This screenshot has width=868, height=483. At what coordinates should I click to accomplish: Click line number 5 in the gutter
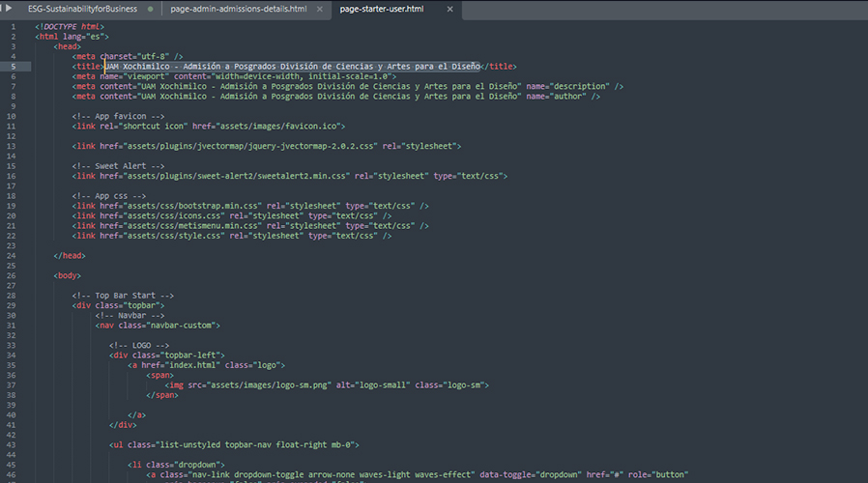pyautogui.click(x=13, y=67)
